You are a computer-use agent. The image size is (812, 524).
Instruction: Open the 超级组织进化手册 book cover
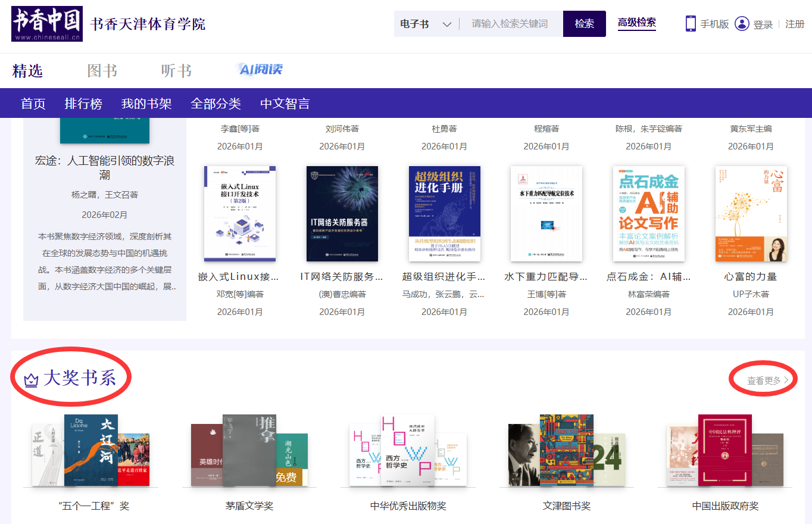[x=444, y=214]
